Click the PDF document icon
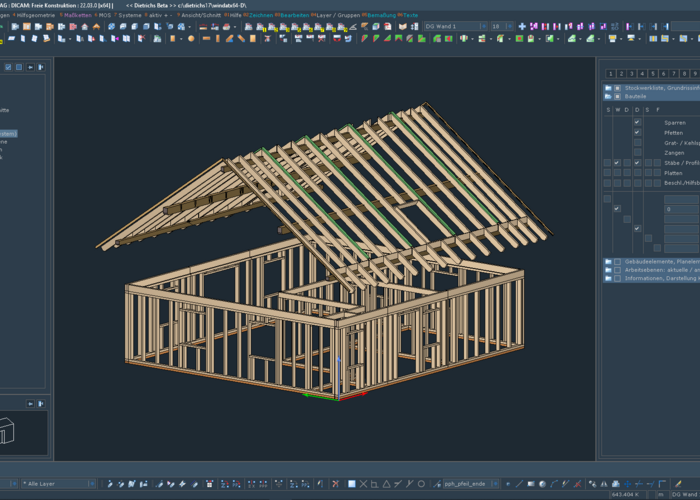The image size is (700, 500). pos(388,27)
